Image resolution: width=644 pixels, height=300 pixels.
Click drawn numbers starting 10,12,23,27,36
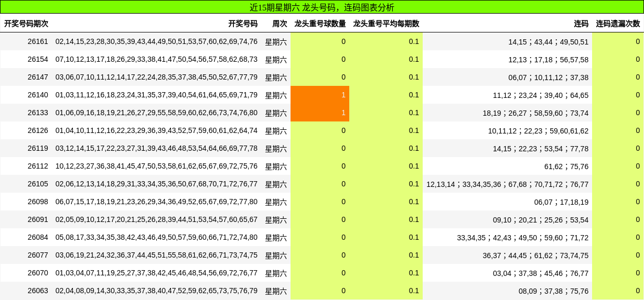pyautogui.click(x=157, y=166)
